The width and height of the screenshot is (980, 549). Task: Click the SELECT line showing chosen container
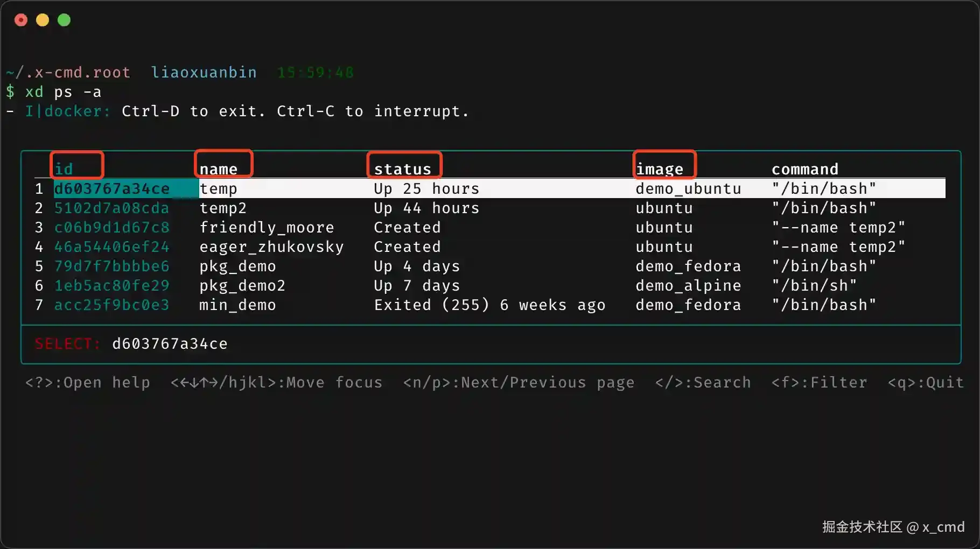coord(131,343)
